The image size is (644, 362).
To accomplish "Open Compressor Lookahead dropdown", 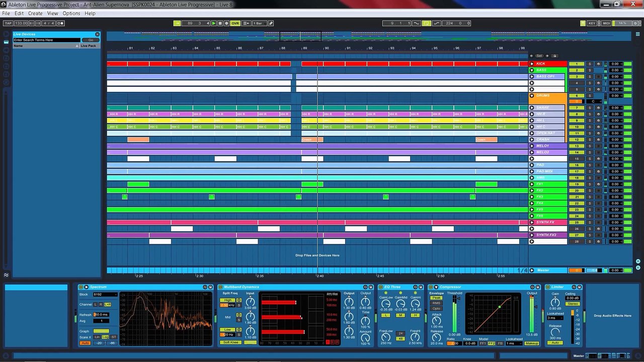I will 514,343.
